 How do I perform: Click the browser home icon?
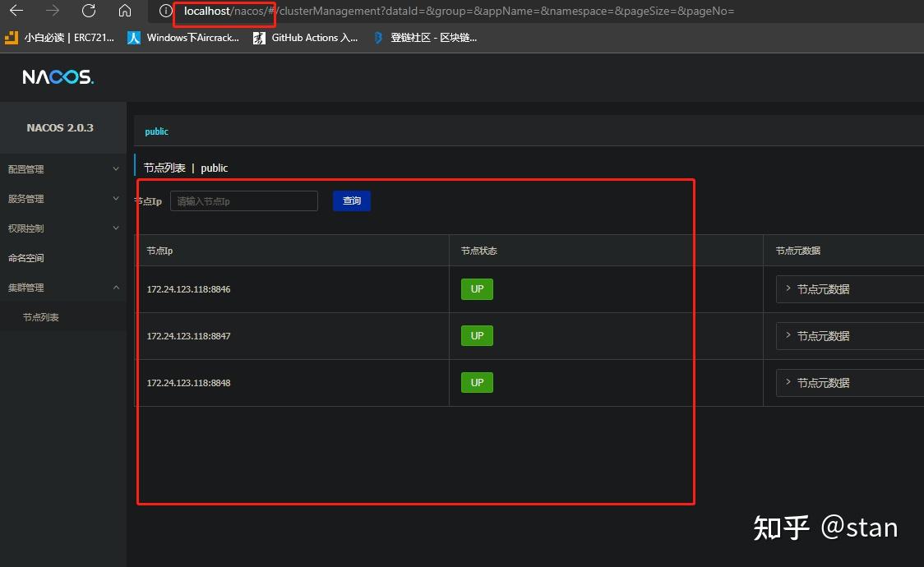coord(123,12)
